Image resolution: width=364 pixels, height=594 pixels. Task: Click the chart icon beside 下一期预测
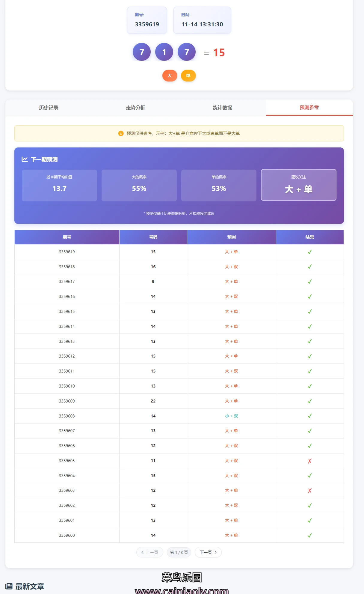click(25, 159)
